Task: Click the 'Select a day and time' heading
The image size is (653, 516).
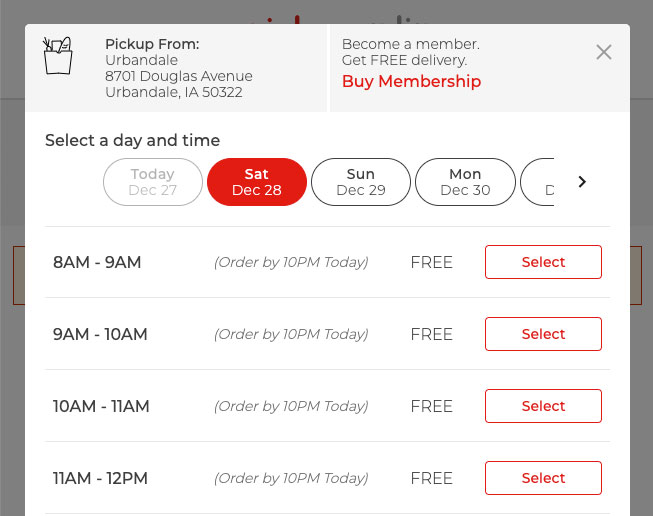Action: 132,140
